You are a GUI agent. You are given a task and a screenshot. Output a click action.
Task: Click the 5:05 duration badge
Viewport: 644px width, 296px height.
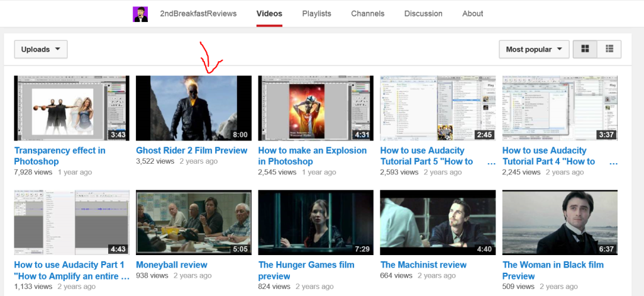240,249
